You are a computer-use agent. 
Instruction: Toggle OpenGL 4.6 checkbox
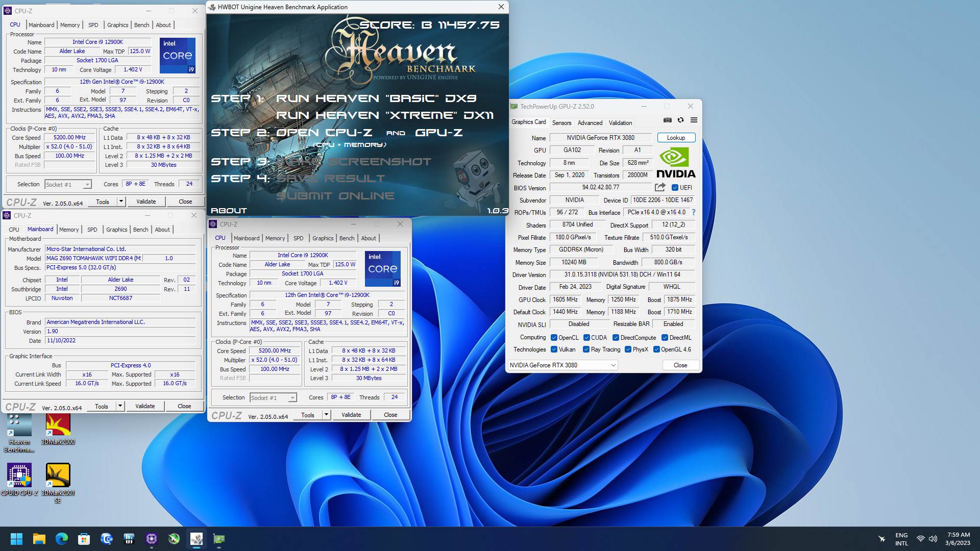(x=656, y=349)
